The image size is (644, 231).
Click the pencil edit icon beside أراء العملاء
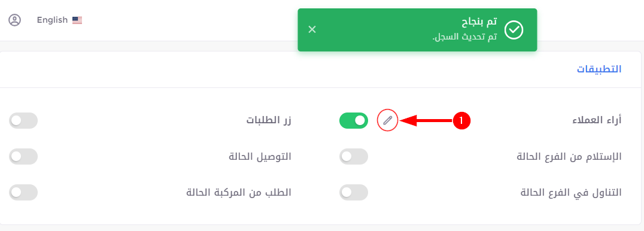pyautogui.click(x=388, y=120)
